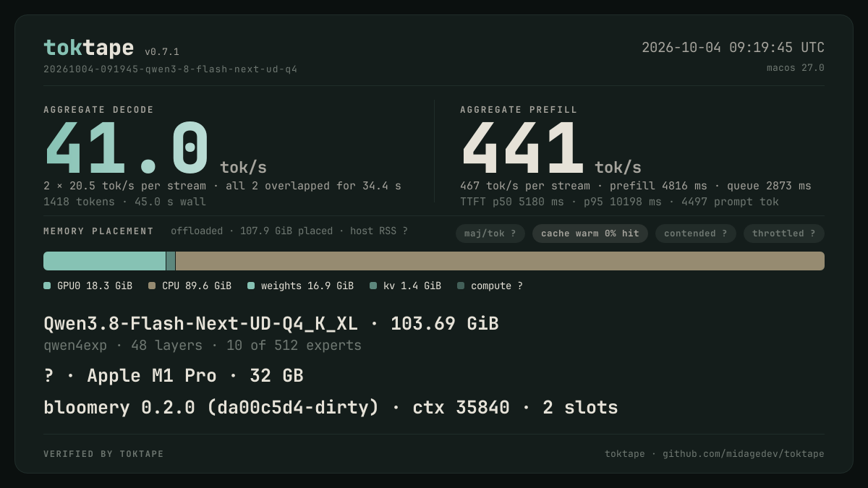Click the 'throttled ?' pill
The height and width of the screenshot is (488, 868).
[784, 234]
